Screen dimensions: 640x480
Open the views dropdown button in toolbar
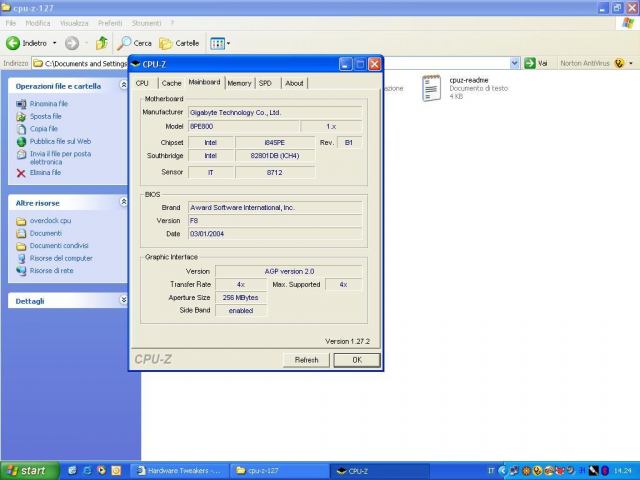pos(220,43)
